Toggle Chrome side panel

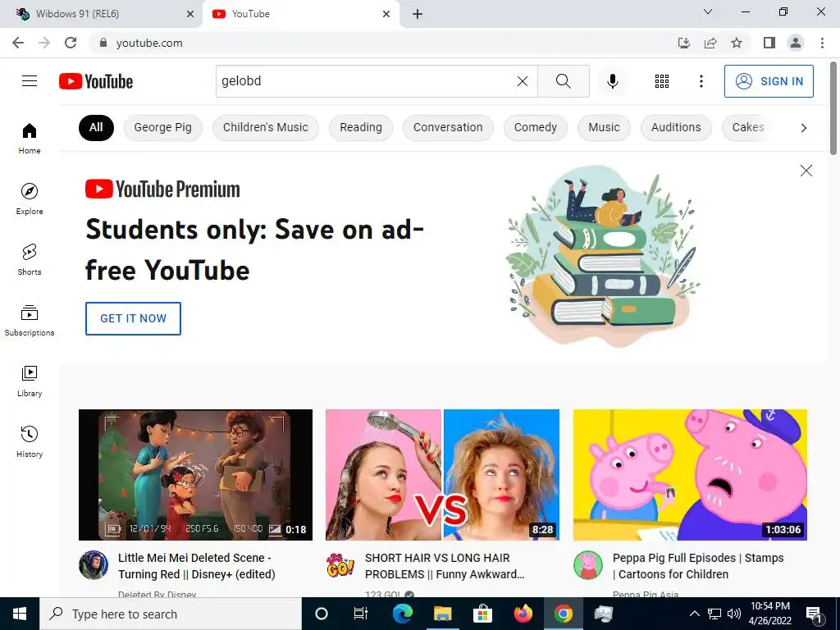[769, 43]
